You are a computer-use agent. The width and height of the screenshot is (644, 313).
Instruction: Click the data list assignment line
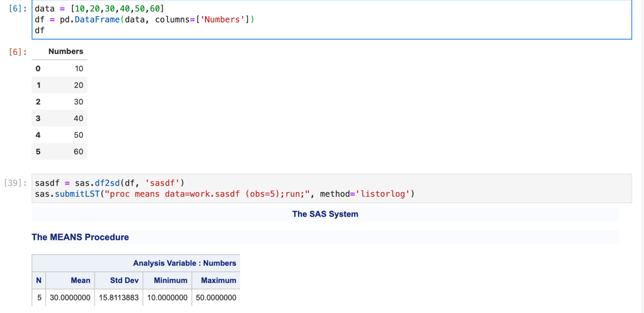pos(99,9)
